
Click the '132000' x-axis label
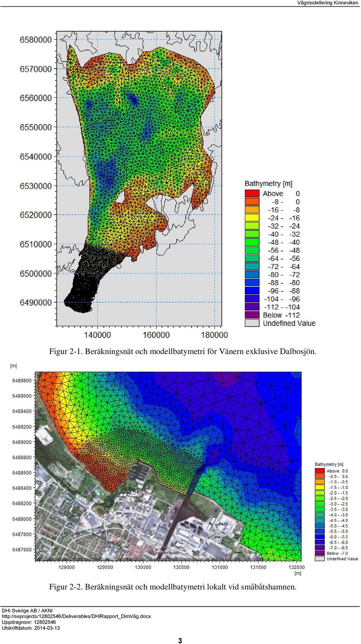point(297,567)
